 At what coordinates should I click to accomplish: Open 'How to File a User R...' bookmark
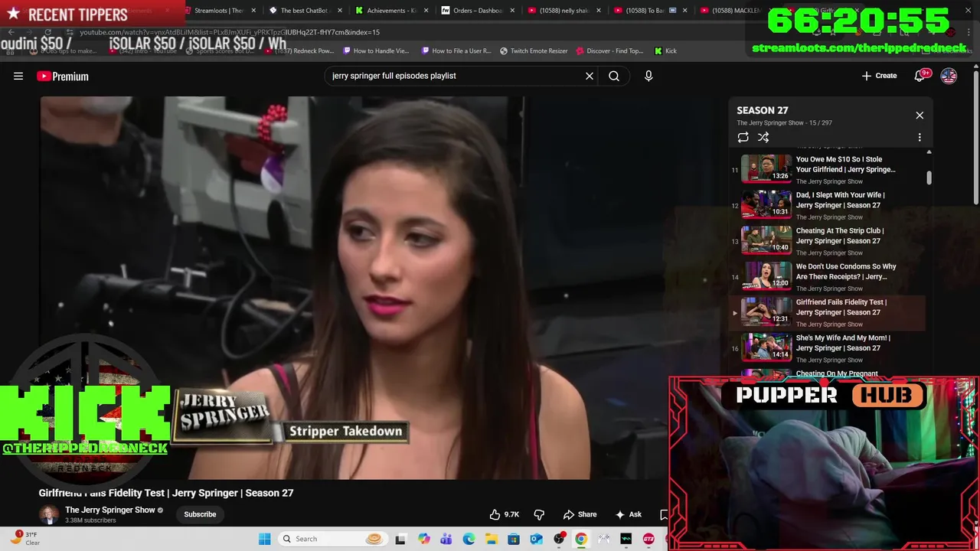(456, 51)
